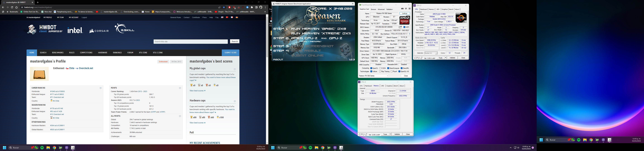Viewport: 644px width, 151px height.
Task: Click GPU-Z refresh icon
Action: point(406,9)
